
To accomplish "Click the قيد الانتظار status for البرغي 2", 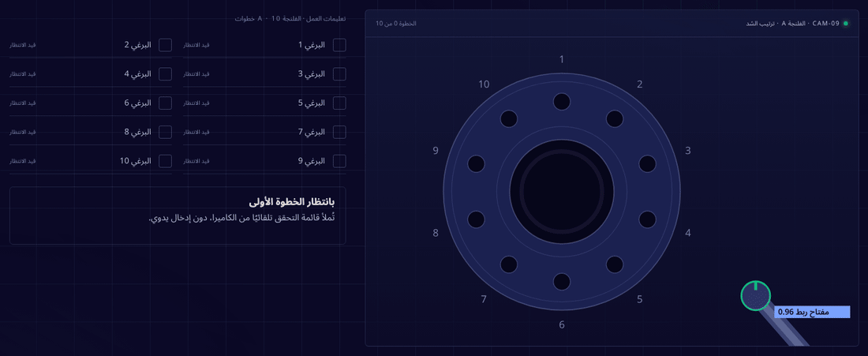I will click(23, 45).
